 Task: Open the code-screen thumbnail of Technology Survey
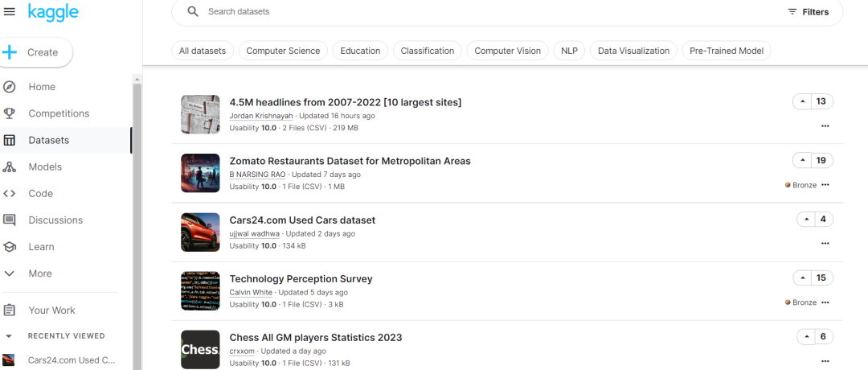pyautogui.click(x=200, y=291)
